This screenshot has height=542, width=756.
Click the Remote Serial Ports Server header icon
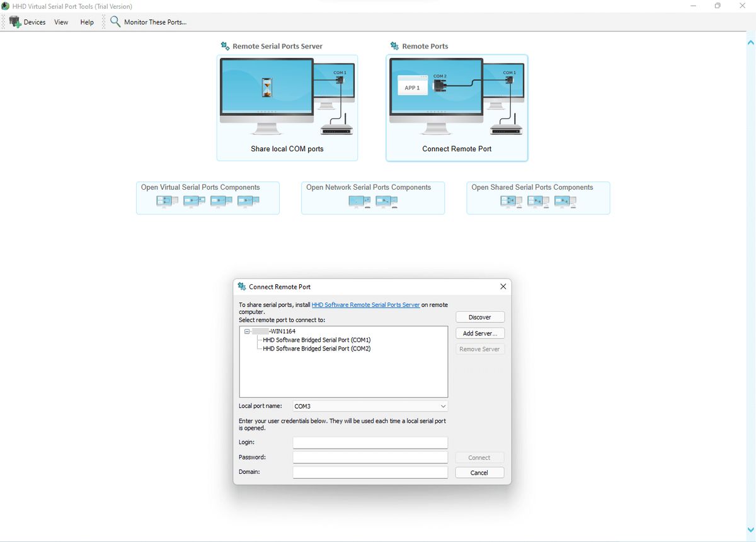(224, 45)
